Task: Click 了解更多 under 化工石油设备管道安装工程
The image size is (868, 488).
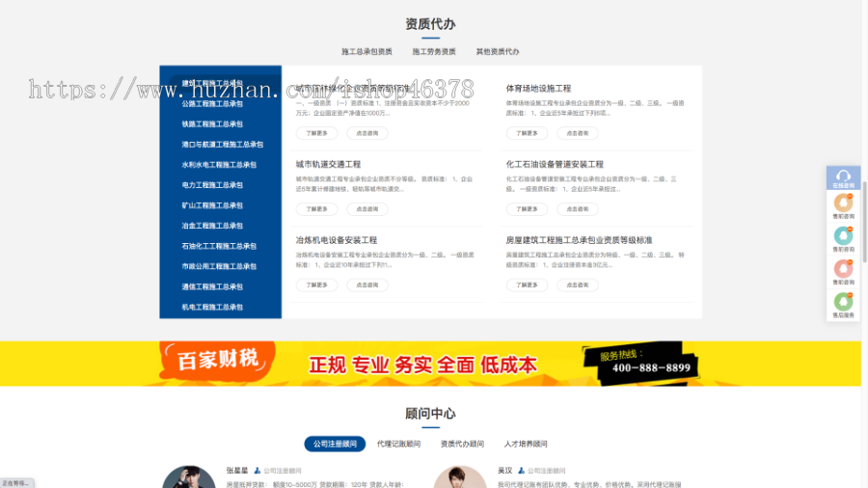Action: point(527,209)
